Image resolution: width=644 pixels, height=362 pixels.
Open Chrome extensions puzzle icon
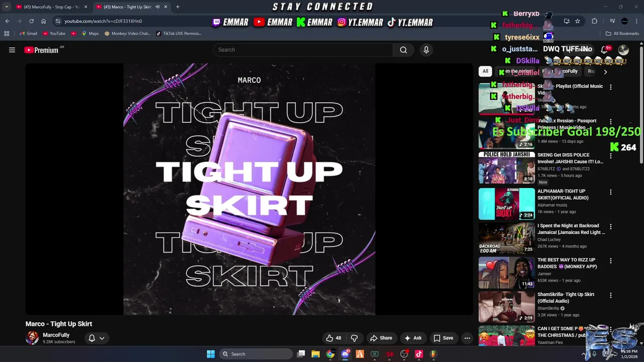[595, 21]
